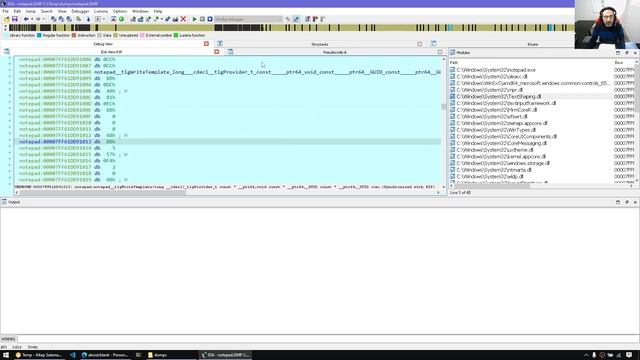Select uxtheme.dll module row
The width and height of the screenshot is (640, 360).
coord(543,150)
